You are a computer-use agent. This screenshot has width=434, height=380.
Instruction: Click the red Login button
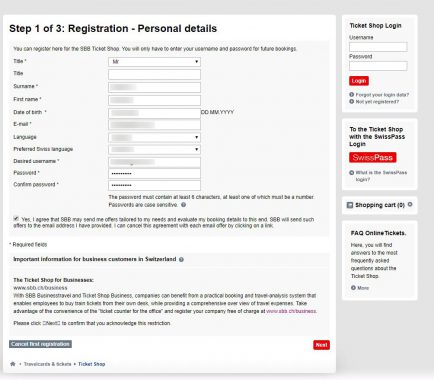click(x=359, y=81)
